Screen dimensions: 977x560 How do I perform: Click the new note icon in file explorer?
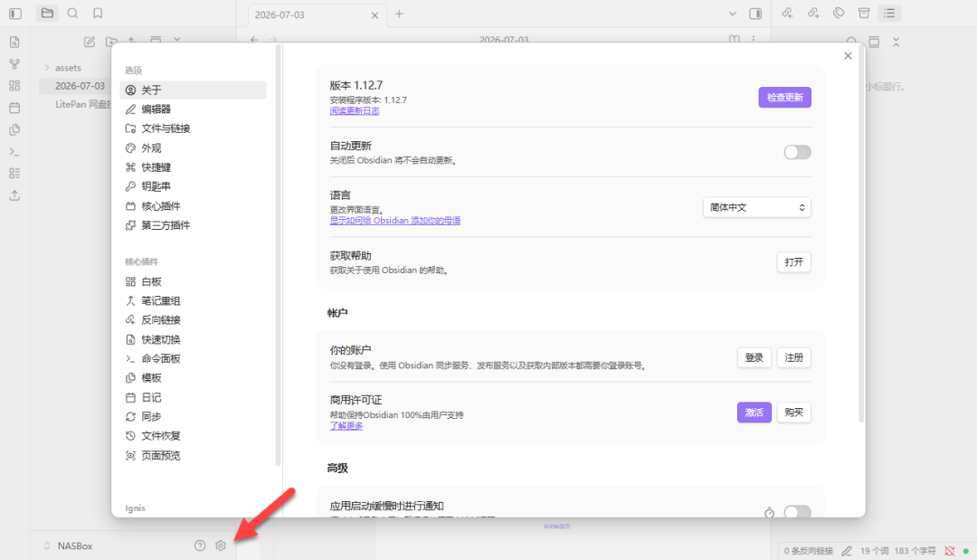[x=90, y=42]
